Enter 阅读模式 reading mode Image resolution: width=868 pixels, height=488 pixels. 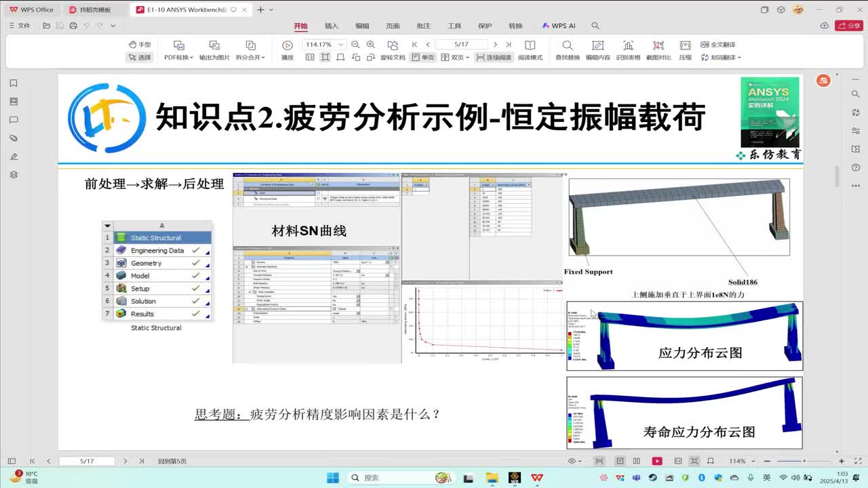(x=530, y=51)
